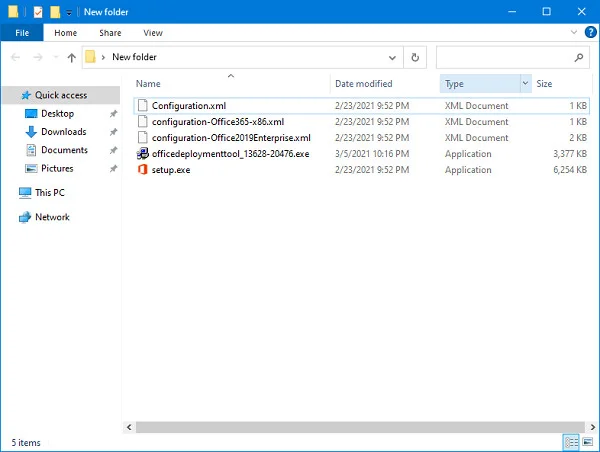Click the pin icon next to Downloads
The height and width of the screenshot is (452, 600).
pos(113,132)
